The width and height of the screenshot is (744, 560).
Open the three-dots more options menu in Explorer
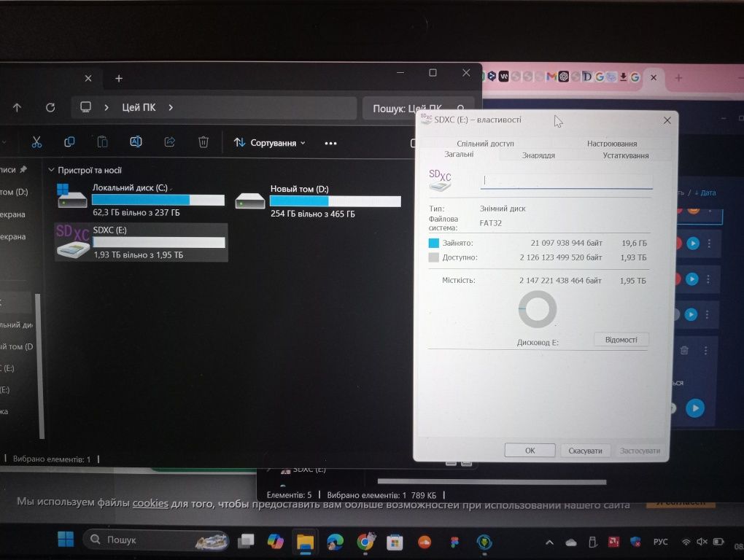coord(330,143)
